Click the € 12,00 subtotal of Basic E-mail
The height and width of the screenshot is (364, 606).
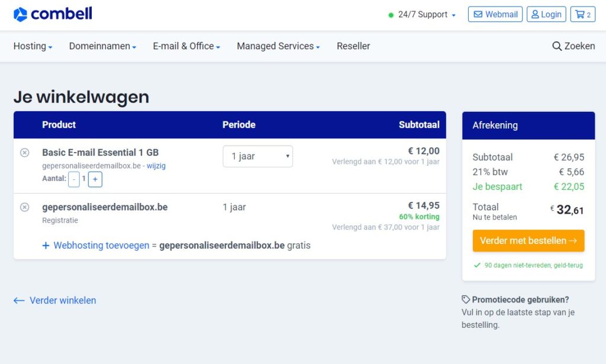(424, 151)
